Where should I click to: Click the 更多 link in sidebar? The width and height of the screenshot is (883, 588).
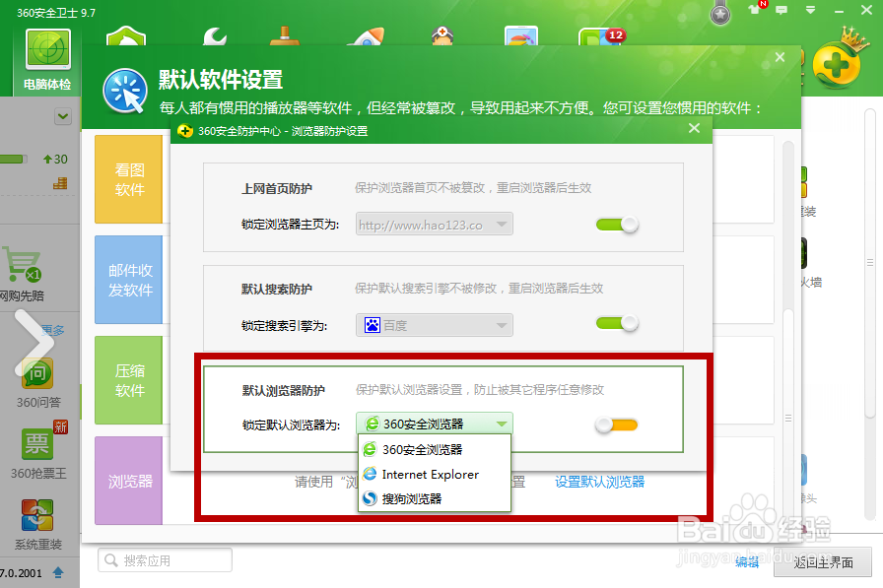pyautogui.click(x=53, y=330)
